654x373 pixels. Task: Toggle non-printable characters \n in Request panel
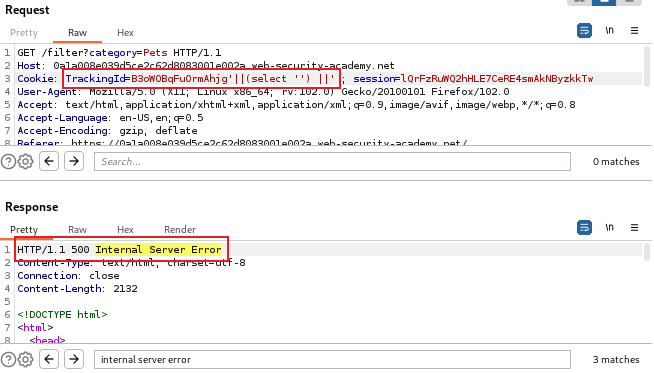coord(609,30)
